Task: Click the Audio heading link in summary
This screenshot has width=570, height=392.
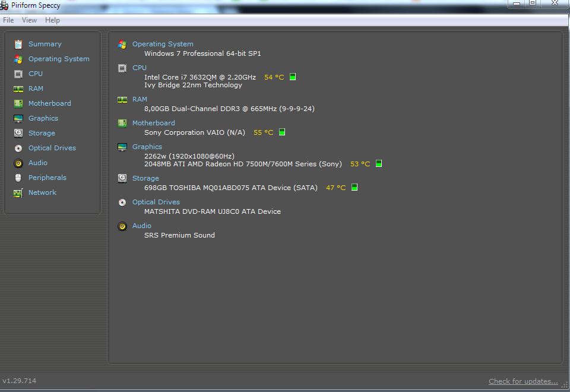Action: point(142,226)
